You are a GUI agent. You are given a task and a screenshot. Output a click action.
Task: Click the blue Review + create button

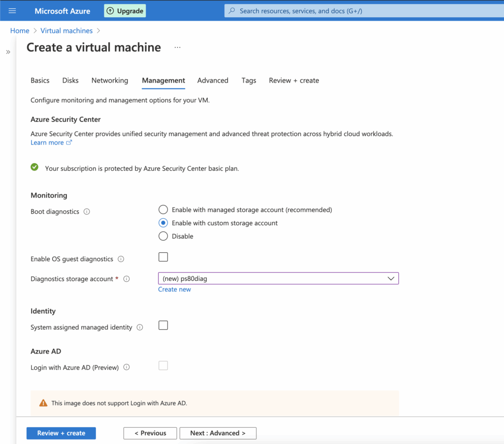pyautogui.click(x=61, y=433)
